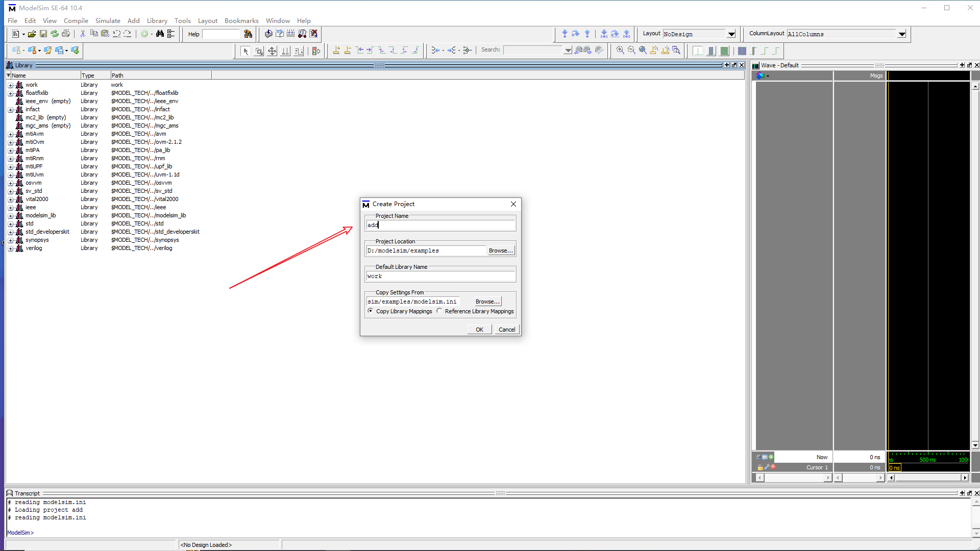Click the Undo icon
This screenshot has width=980, height=551.
coord(116,34)
